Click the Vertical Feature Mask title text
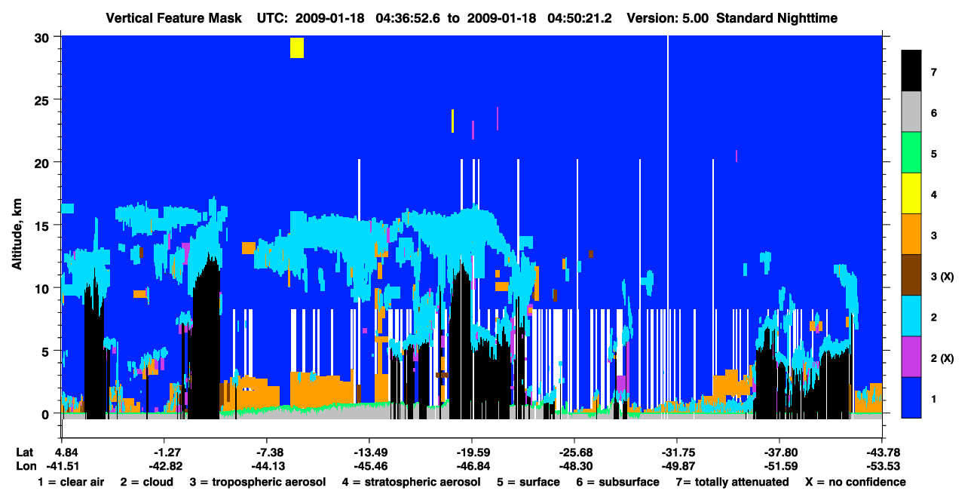The width and height of the screenshot is (980, 503). (x=176, y=18)
